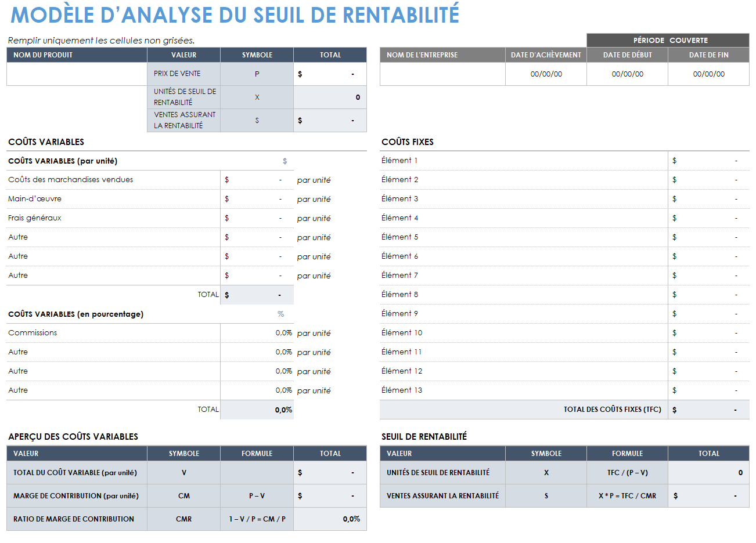Click the Élément 12 label
Image resolution: width=756 pixels, height=543 pixels.
point(402,371)
